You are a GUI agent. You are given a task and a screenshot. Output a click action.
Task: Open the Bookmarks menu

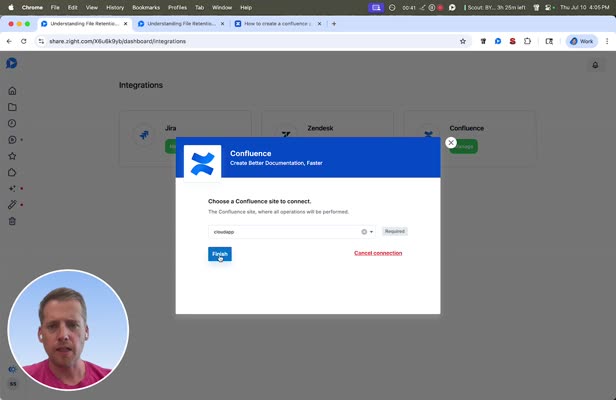coord(146,7)
